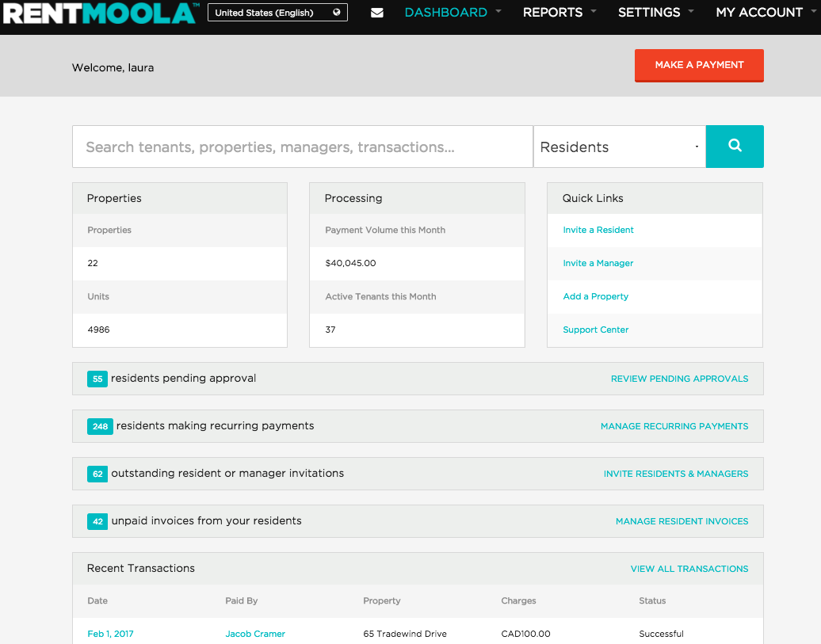The image size is (821, 644).
Task: Click MANAGE RESIDENT INVOICES link
Action: [x=682, y=521]
